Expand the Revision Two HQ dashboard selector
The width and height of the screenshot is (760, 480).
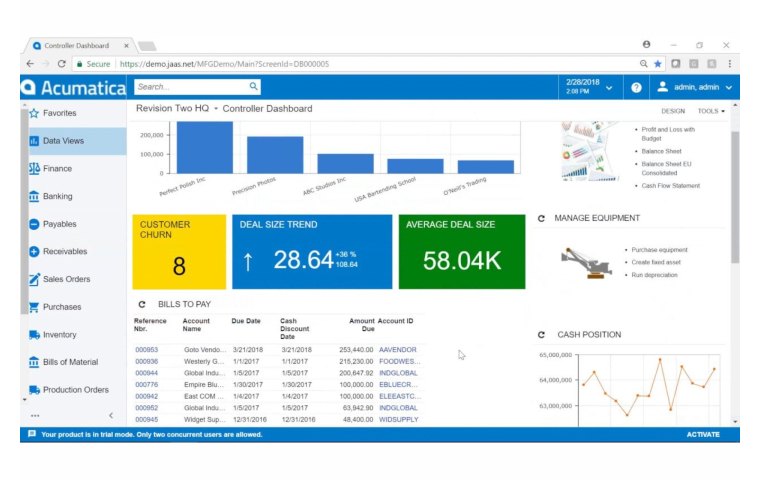pyautogui.click(x=177, y=109)
